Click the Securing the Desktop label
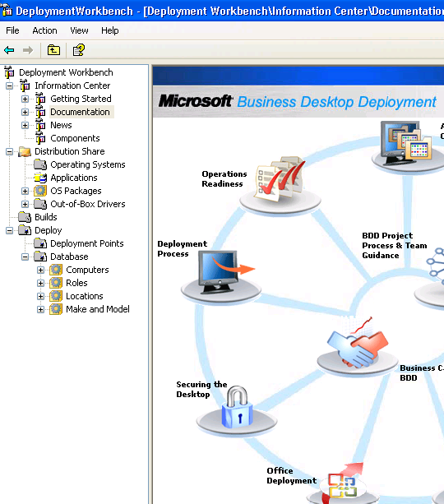 [201, 389]
